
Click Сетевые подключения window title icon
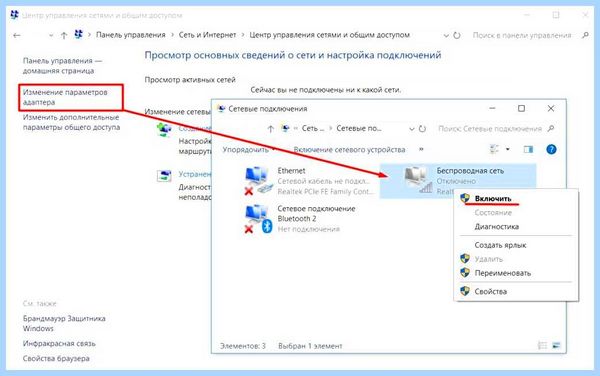point(221,109)
